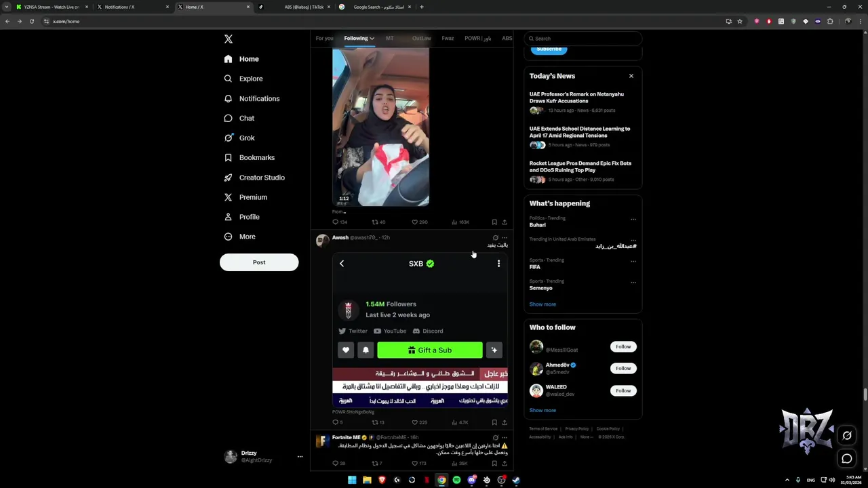Share the Fortnite ME post
This screenshot has height=488, width=868.
(504, 464)
